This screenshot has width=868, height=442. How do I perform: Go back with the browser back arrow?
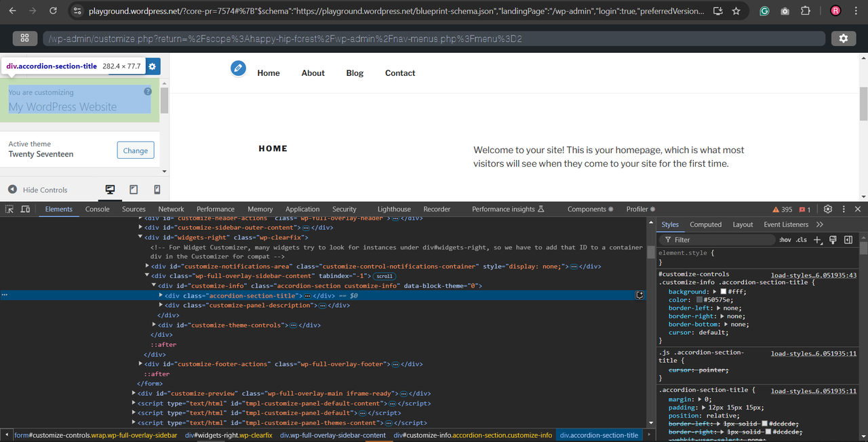[x=12, y=11]
